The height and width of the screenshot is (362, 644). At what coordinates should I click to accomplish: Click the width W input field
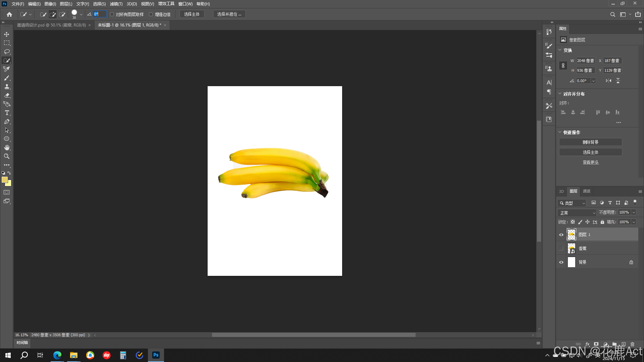[x=586, y=61]
